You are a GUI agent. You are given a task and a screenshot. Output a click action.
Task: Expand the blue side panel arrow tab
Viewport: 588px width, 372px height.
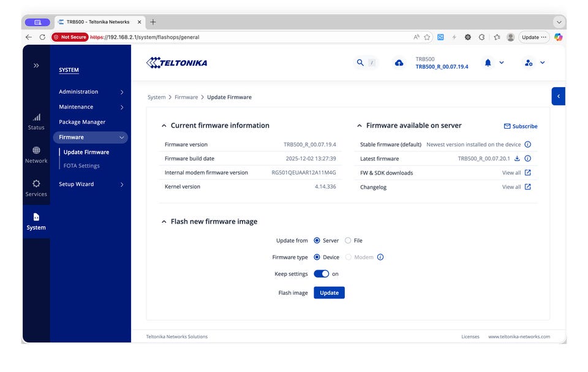pos(559,96)
